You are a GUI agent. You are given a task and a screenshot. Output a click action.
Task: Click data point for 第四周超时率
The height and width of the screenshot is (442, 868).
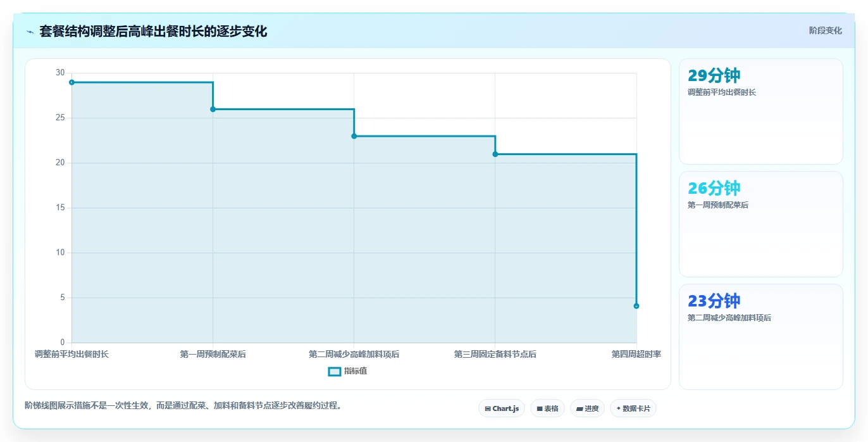pos(636,306)
